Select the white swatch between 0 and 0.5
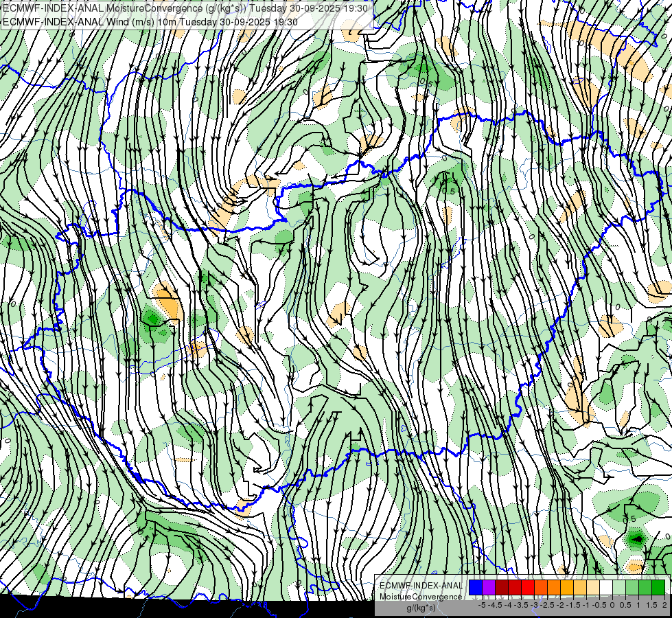Screen dimensions: 672x618 pos(606,588)
